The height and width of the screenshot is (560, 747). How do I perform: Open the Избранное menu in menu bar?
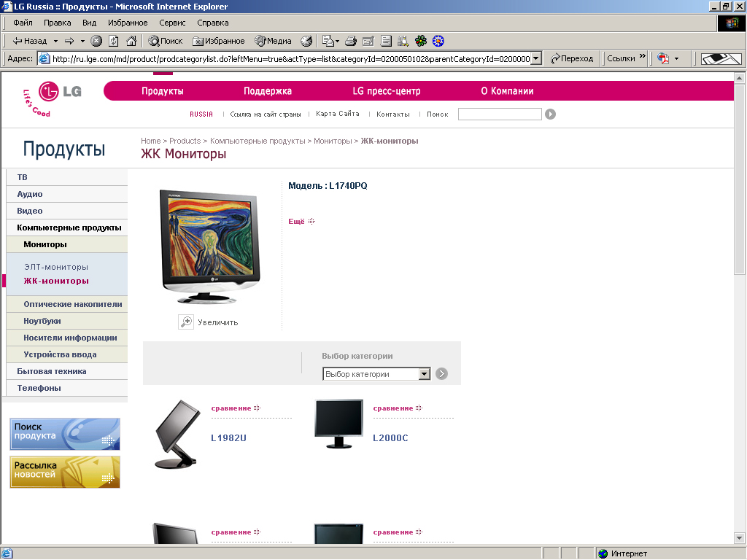click(x=128, y=23)
